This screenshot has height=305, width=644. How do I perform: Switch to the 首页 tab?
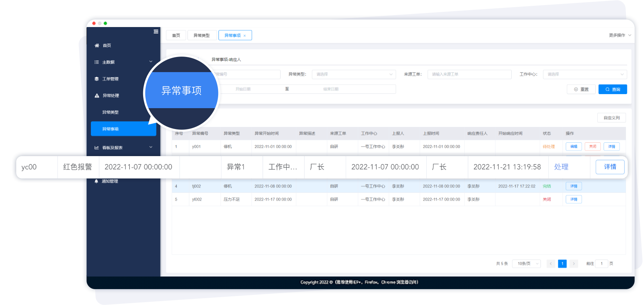176,35
